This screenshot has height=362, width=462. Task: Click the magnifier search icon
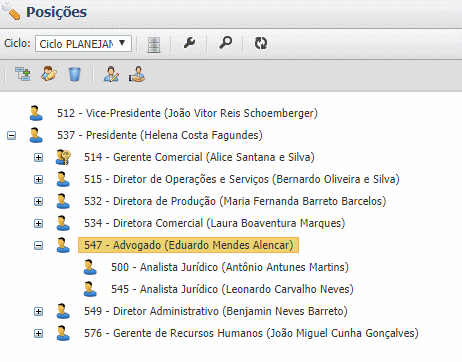coord(225,43)
